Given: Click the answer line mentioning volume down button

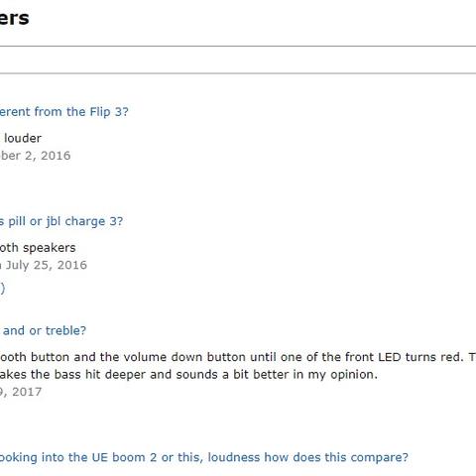Looking at the screenshot, I should point(238,357).
